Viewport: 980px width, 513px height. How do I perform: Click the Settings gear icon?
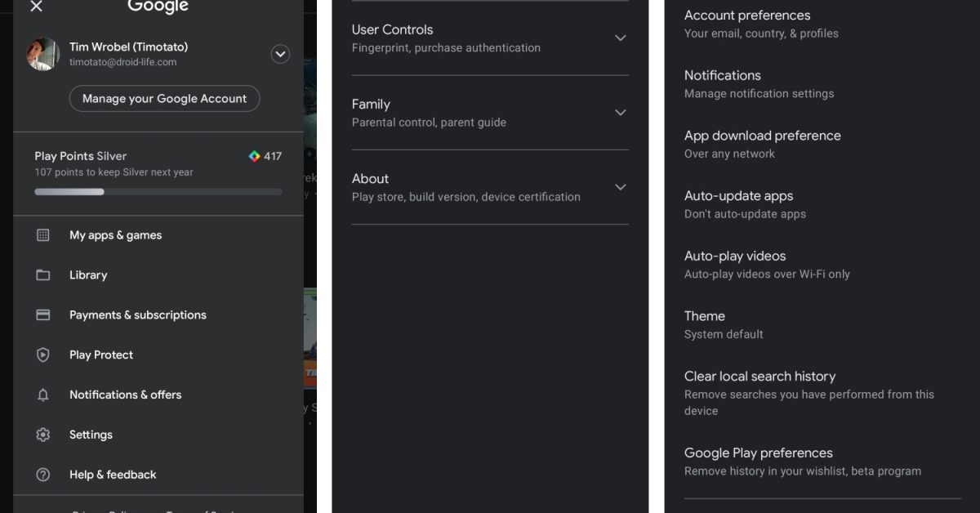click(x=43, y=435)
